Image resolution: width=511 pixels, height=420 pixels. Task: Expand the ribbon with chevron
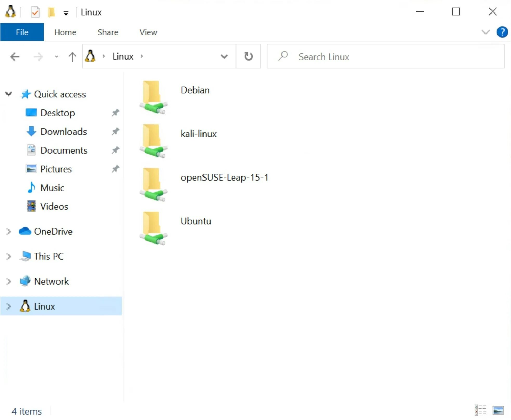point(485,32)
